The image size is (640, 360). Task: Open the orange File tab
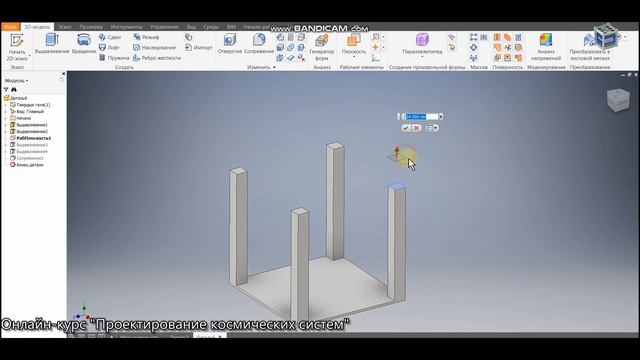[11, 27]
